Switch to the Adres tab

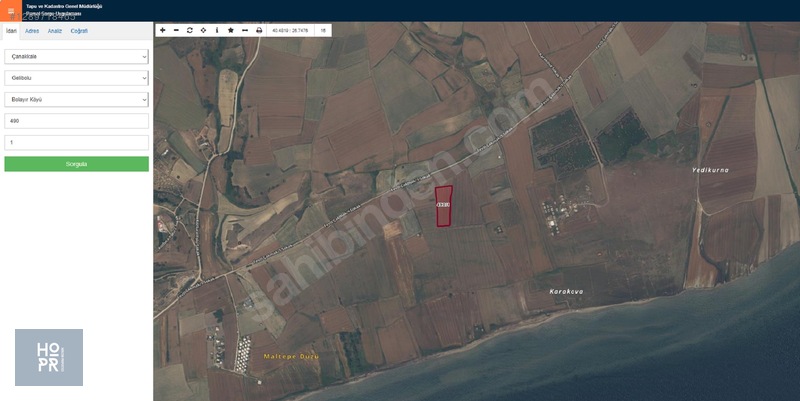tap(32, 31)
